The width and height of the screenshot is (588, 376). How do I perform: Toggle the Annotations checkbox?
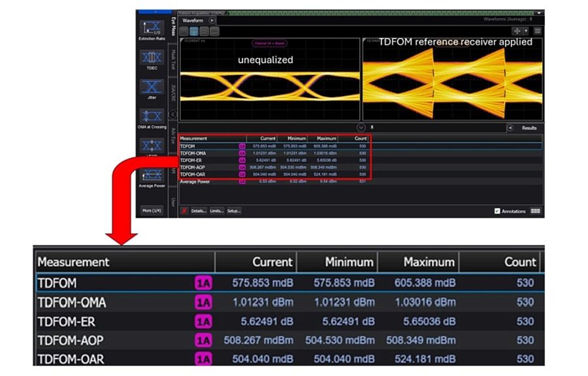tap(497, 210)
